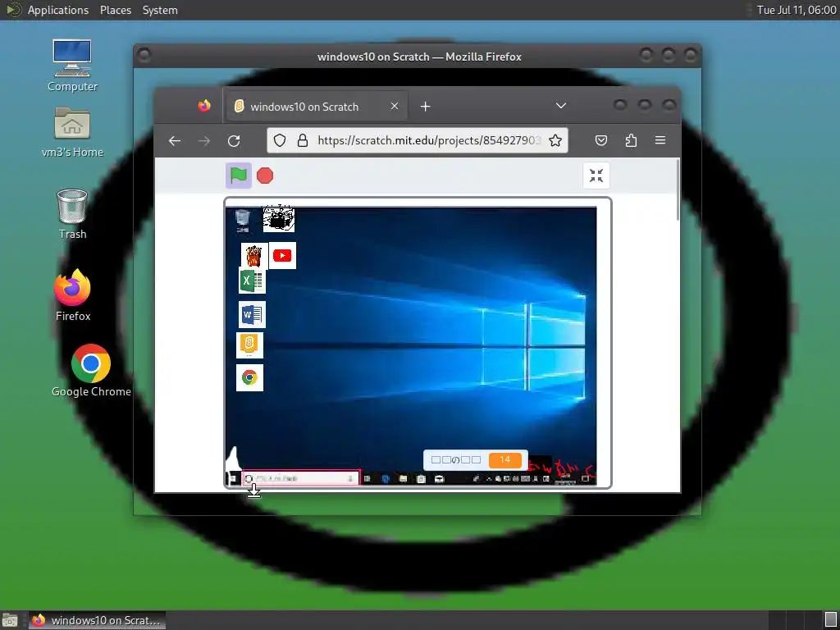Screen dimensions: 840x630
Task: Close the windows10 on Scratch tab
Action: click(395, 106)
